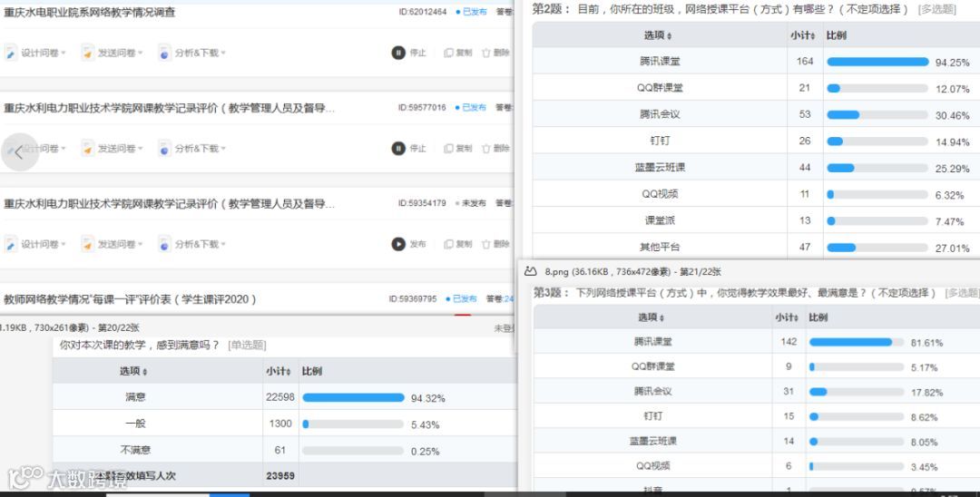Click 已发布 status of survey ID 62012464
The width and height of the screenshot is (980, 497).
click(471, 12)
